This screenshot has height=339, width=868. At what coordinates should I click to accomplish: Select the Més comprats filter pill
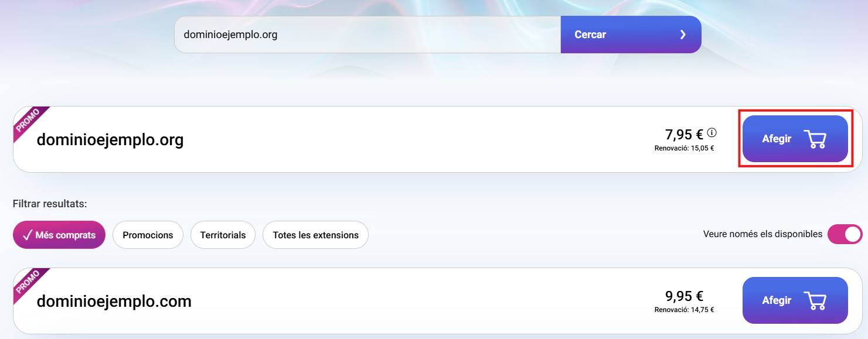(59, 235)
